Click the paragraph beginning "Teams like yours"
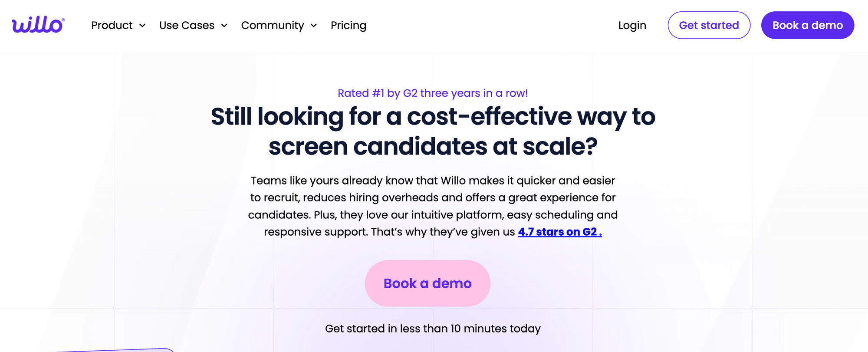This screenshot has width=868, height=352. pyautogui.click(x=433, y=197)
